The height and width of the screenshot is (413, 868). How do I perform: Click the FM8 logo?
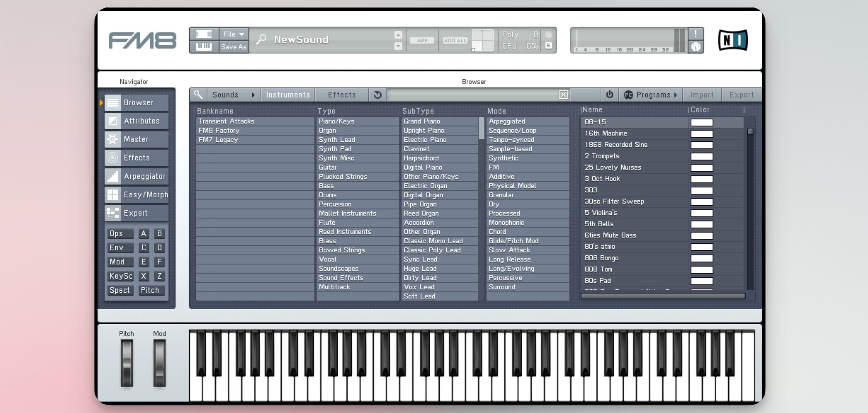tap(142, 40)
